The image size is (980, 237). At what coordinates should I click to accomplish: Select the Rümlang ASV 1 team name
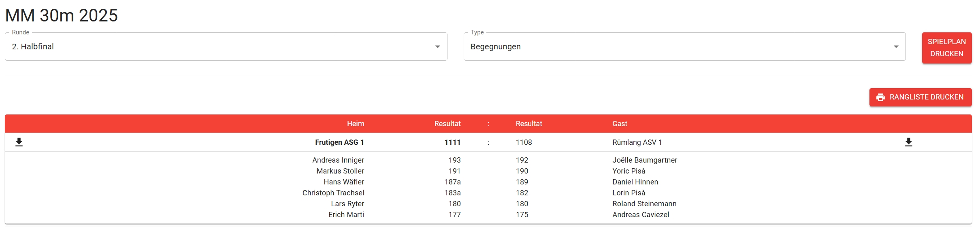[637, 142]
